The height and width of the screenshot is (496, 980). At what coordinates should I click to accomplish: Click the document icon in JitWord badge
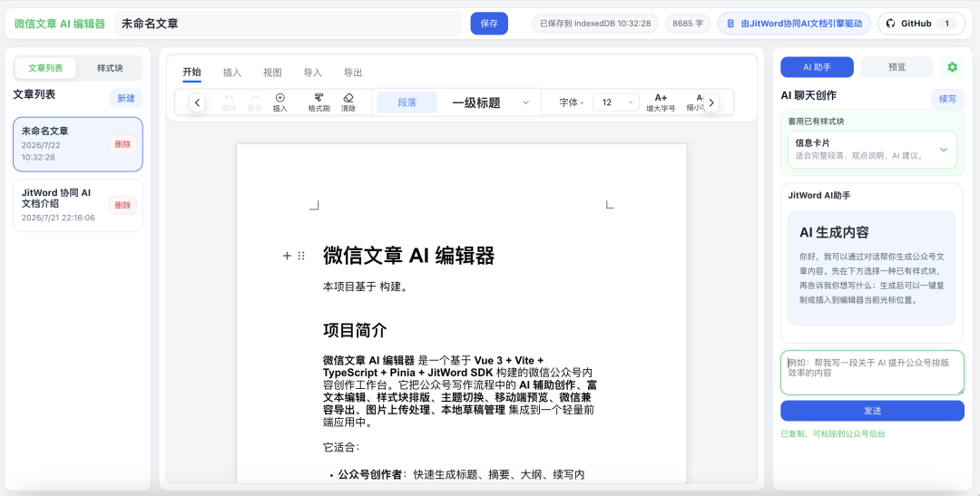click(x=730, y=24)
